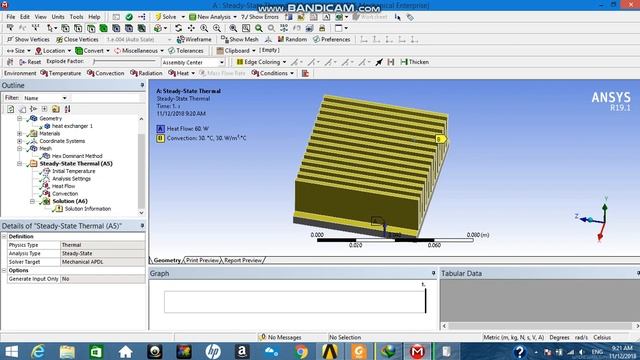Select the Rotate view tool
The image size is (640, 360).
[178, 28]
